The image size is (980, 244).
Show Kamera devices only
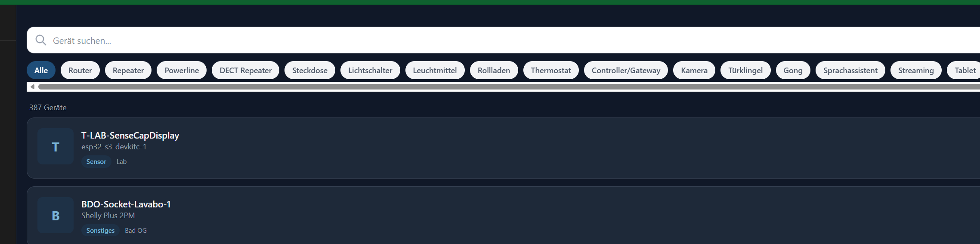click(694, 71)
